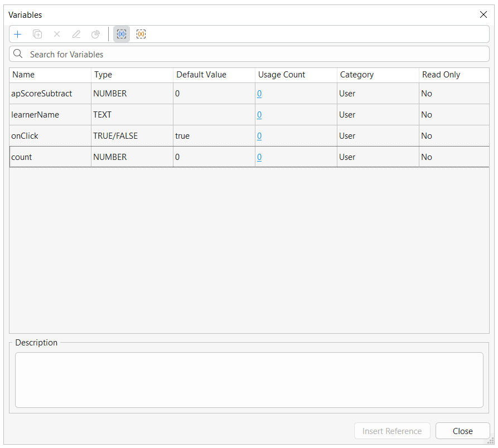
Task: Sort table by the Name column
Action: coord(22,75)
